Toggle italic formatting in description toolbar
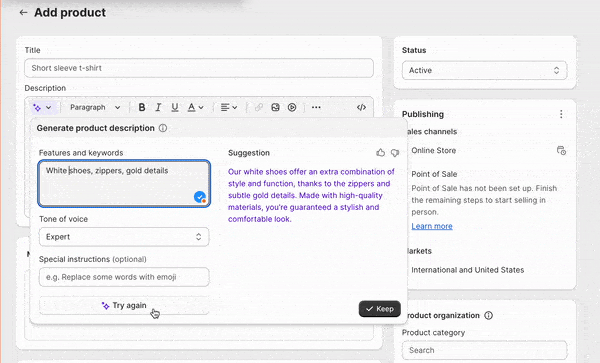 pos(158,107)
